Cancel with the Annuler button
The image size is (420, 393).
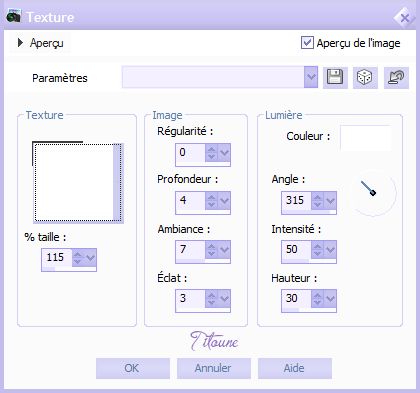coord(214,368)
